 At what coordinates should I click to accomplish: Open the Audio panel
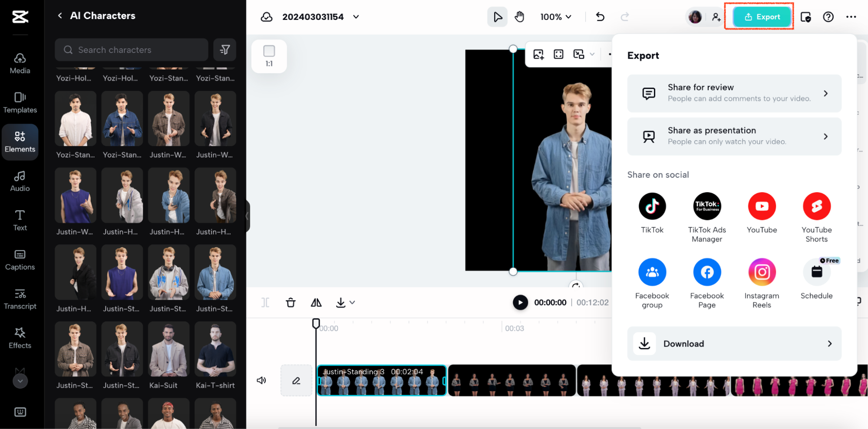coord(20,181)
